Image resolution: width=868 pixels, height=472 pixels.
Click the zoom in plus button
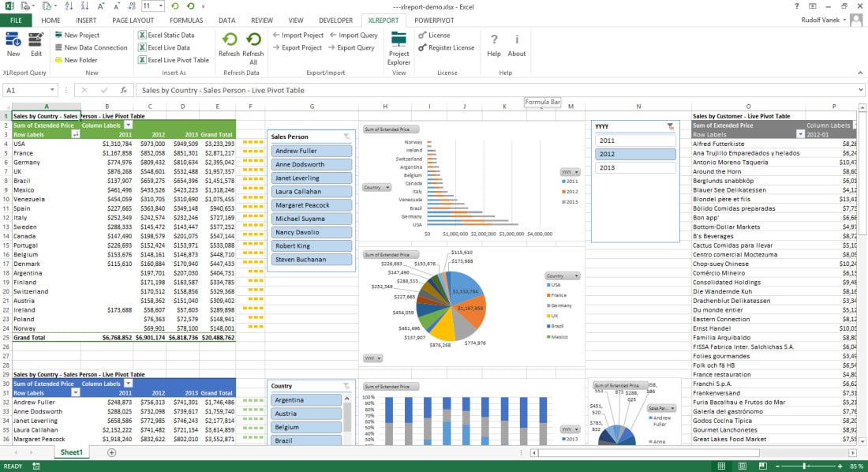coord(841,466)
